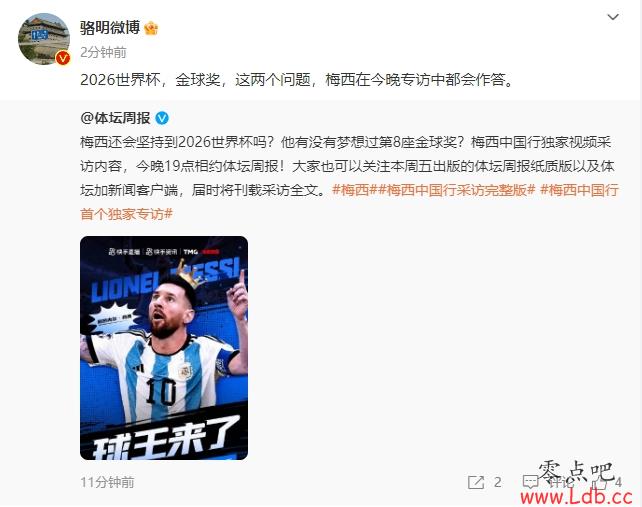Click the gold crown member badge

(x=151, y=28)
